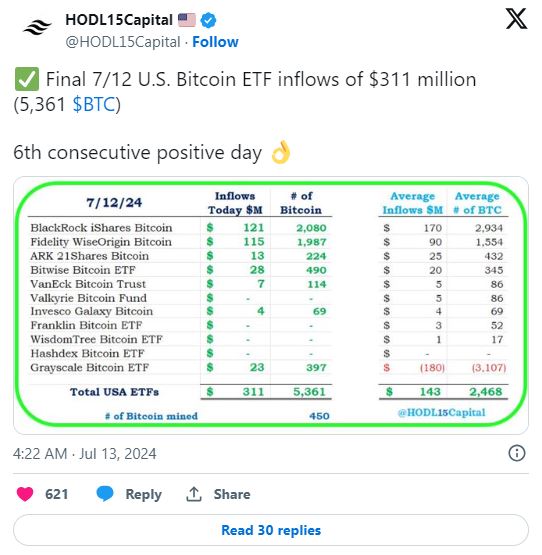
Task: Click the OK hand emoji
Action: [280, 152]
